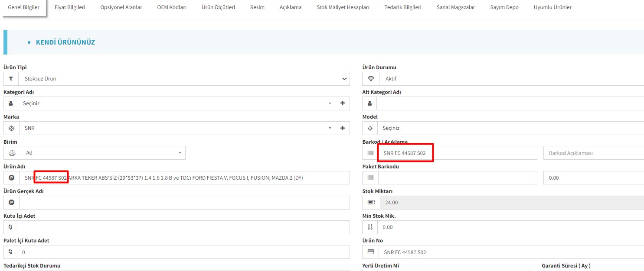Click the filter icon beside Ürün Tipi
Screen dimensions: 644x271
[11, 79]
